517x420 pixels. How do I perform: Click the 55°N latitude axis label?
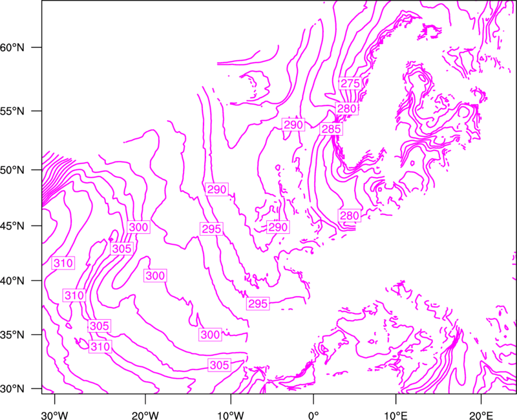[x=12, y=111]
